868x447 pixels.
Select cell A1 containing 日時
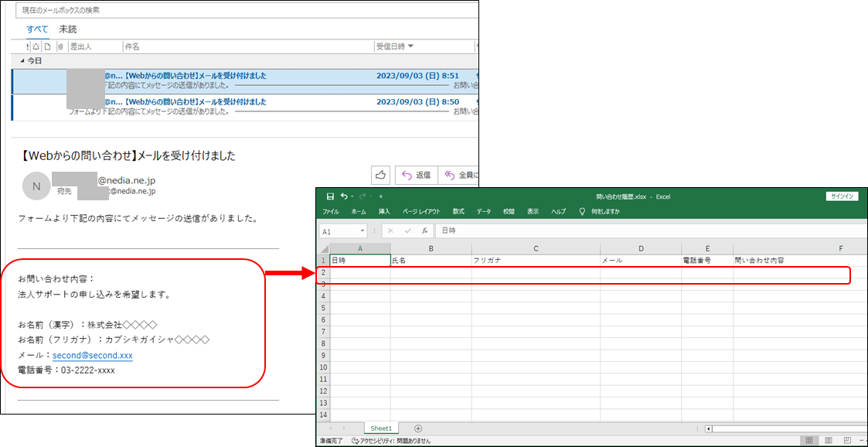[360, 261]
